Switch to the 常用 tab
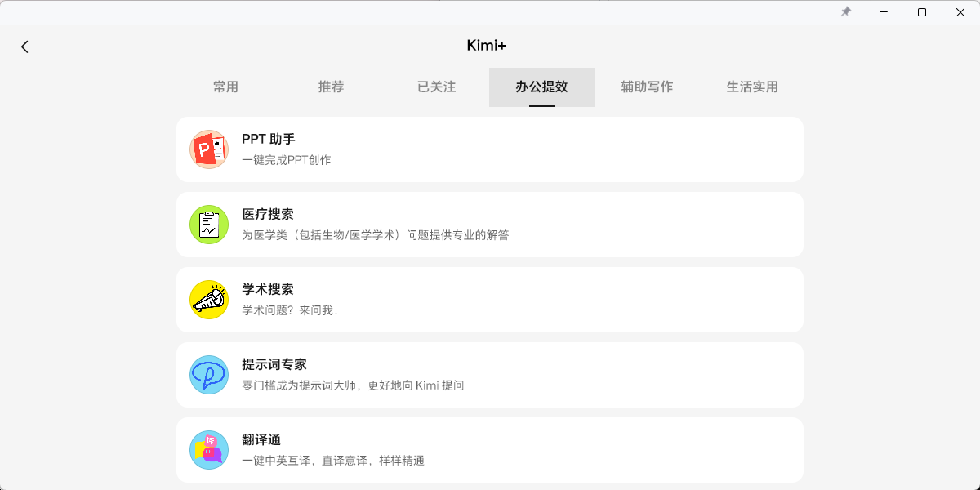The height and width of the screenshot is (490, 980). coord(225,87)
